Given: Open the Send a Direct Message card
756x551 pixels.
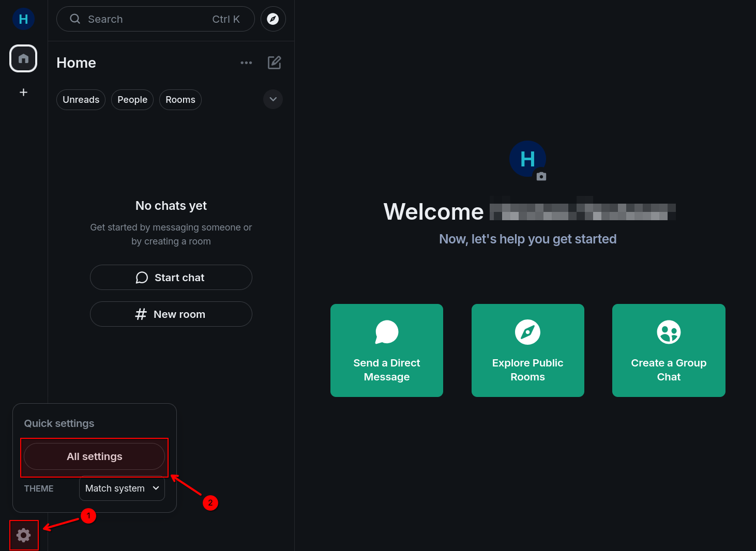Looking at the screenshot, I should [386, 350].
